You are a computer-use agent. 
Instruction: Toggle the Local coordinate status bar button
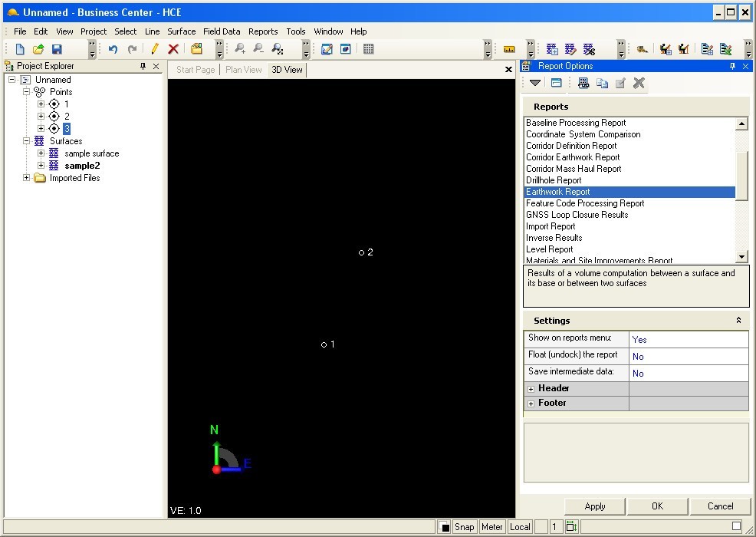520,526
